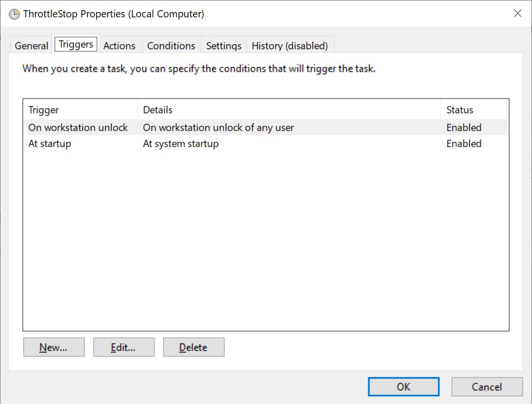Switch to the General tab
The image size is (532, 404).
(x=31, y=45)
